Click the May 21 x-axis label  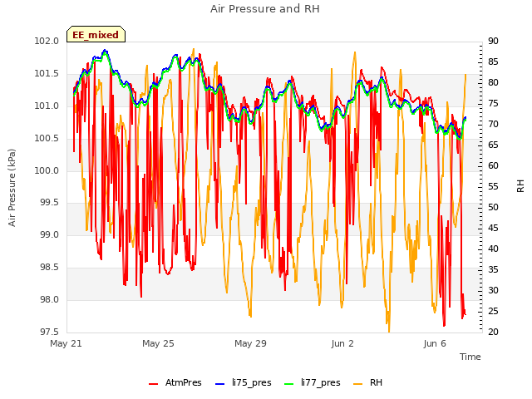(66, 343)
